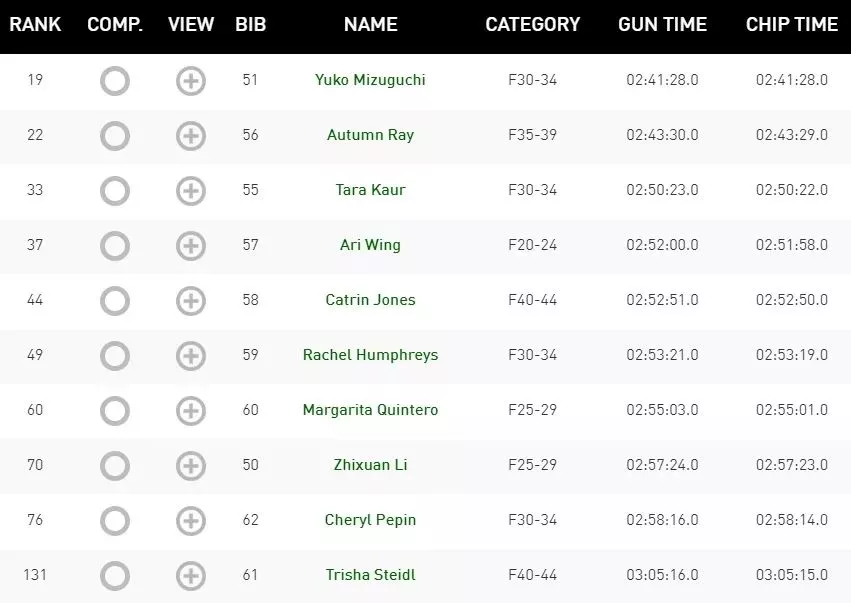
Task: Expand plus icon for Autumn Ray
Action: coord(190,136)
